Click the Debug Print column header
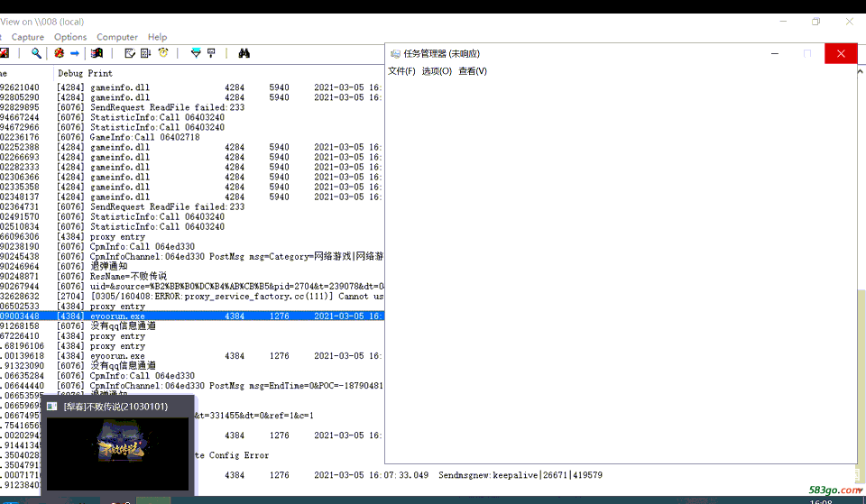Viewport: 866px width, 504px height. tap(85, 73)
